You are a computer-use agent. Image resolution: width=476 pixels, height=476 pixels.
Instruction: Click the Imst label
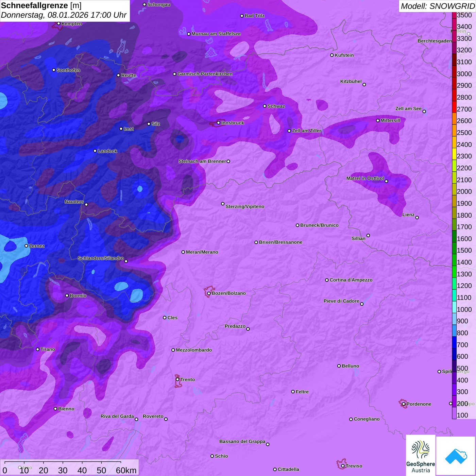pos(129,129)
